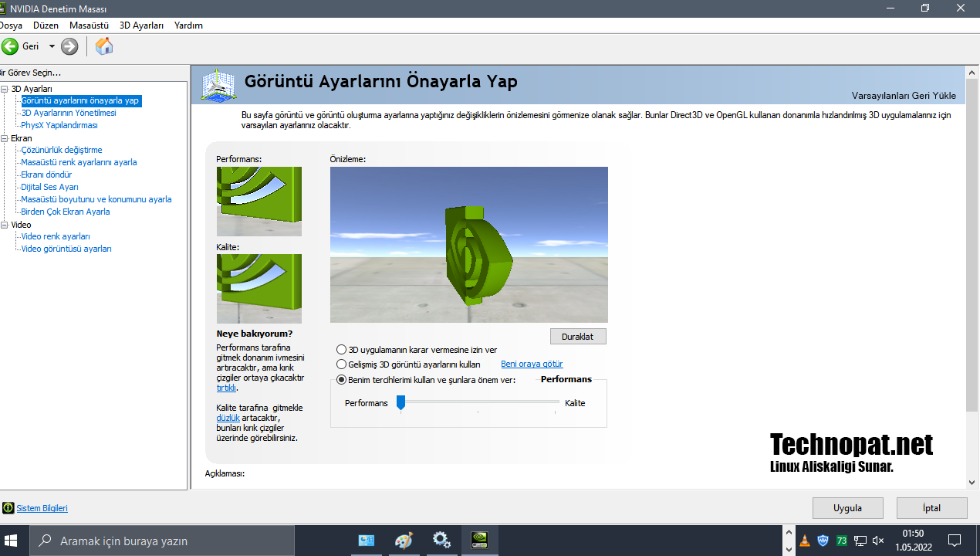This screenshot has width=980, height=556.
Task: Open 'Video görüntüsü ayarları' tree item
Action: pos(66,249)
